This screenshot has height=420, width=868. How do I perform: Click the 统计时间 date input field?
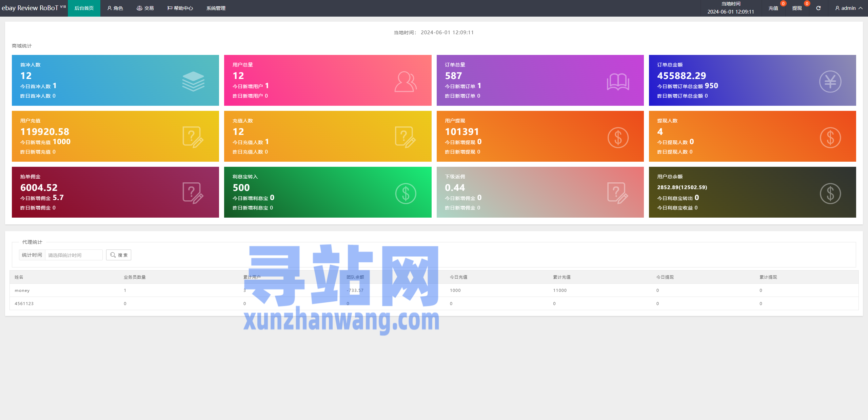click(74, 255)
